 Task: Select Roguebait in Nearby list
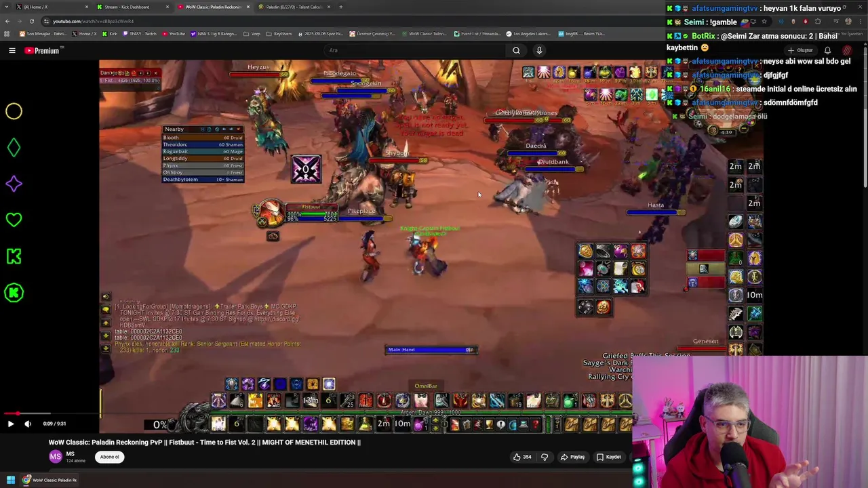point(202,151)
